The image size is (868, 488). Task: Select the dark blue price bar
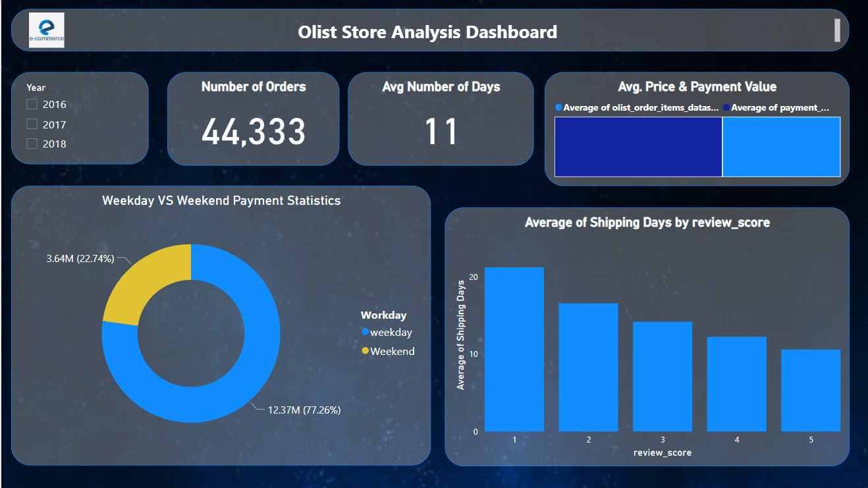tap(637, 147)
